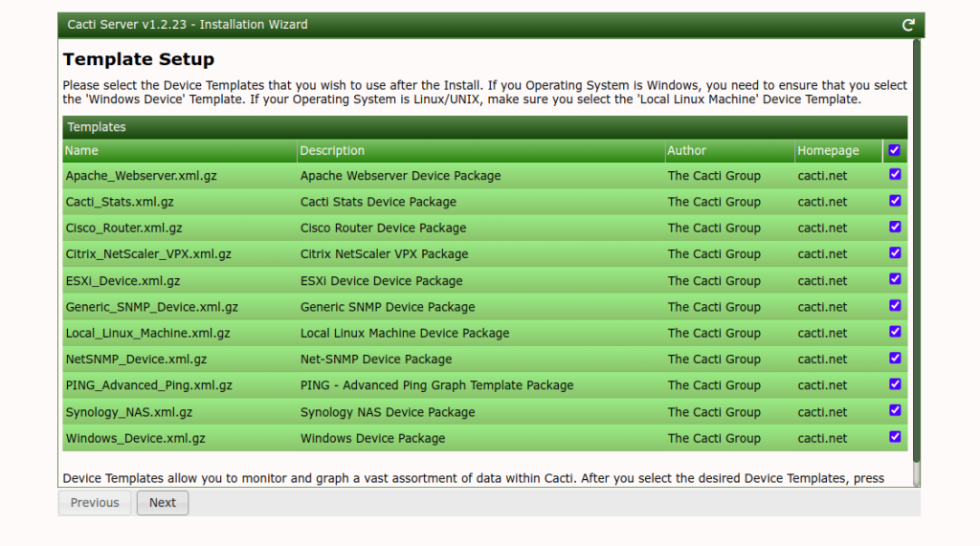Uncheck the Apache_Webserver.xml.gz checkbox
This screenshot has height=546, width=980.
coord(895,174)
